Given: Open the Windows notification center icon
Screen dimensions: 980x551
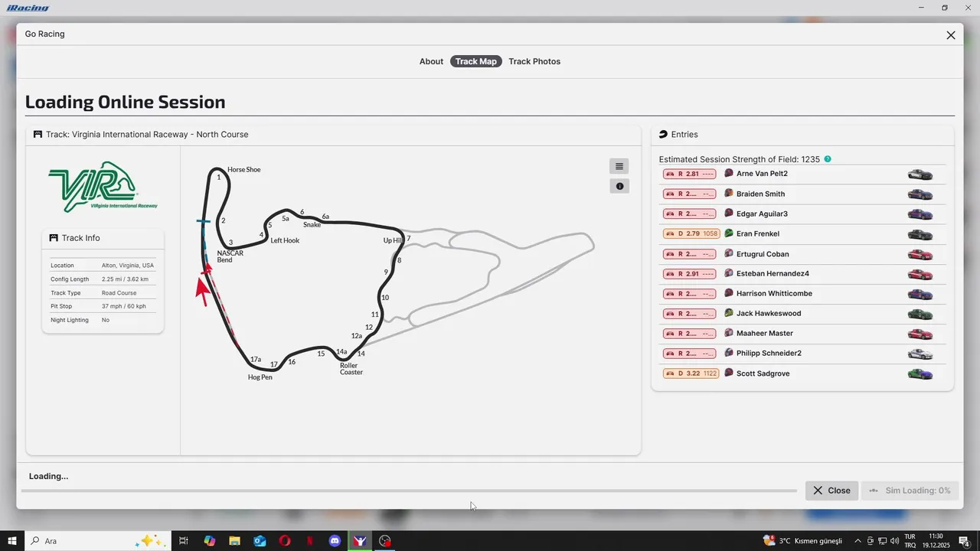Looking at the screenshot, I should click(965, 541).
